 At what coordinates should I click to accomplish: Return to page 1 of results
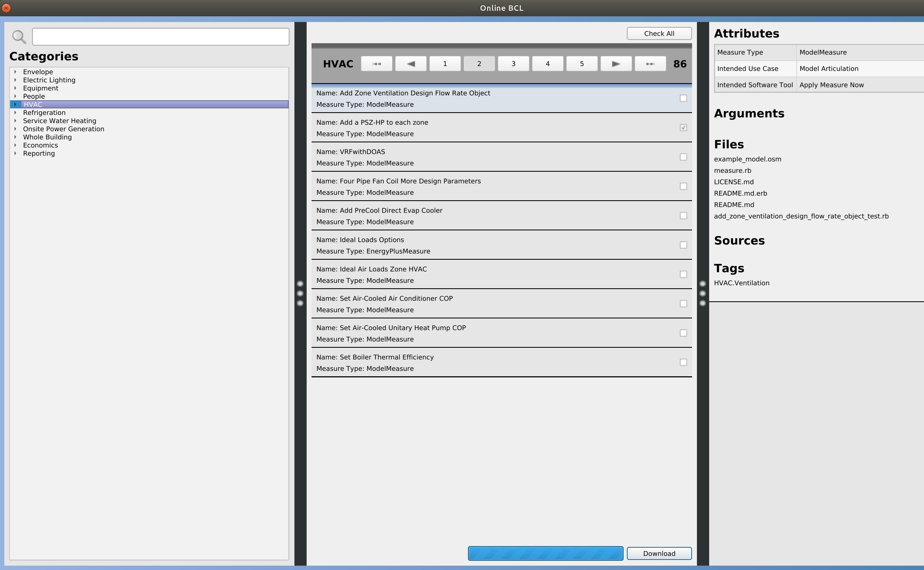pyautogui.click(x=445, y=63)
